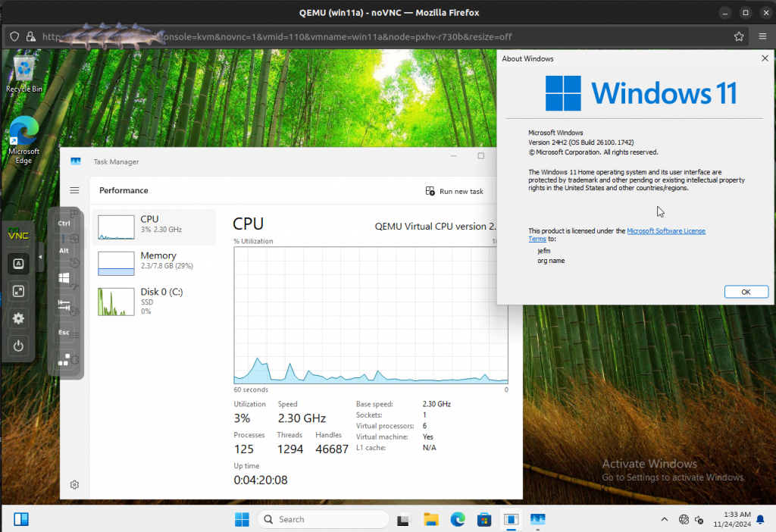Toggle the Windows key in noVNC
Screen dimensions: 776x532
pos(64,277)
